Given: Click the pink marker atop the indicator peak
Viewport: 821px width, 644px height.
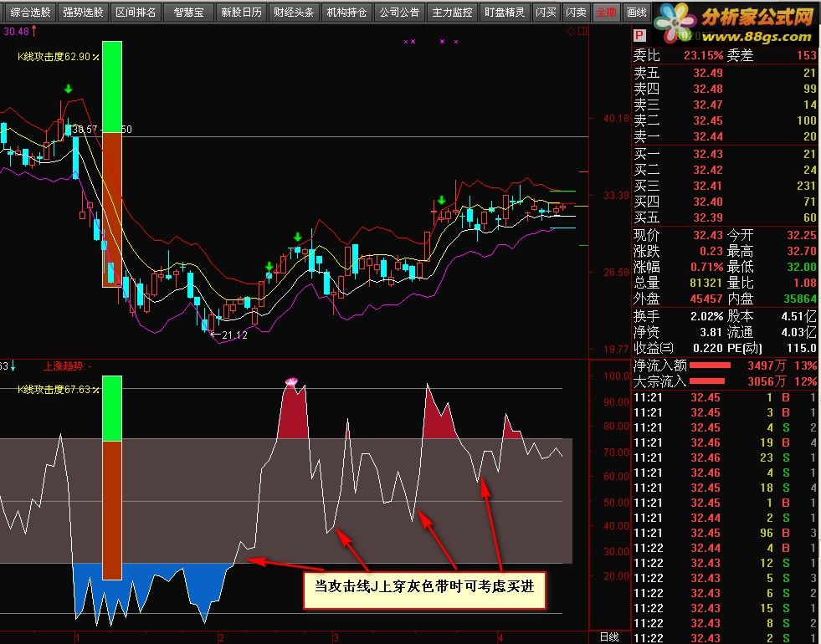Looking at the screenshot, I should pos(291,382).
